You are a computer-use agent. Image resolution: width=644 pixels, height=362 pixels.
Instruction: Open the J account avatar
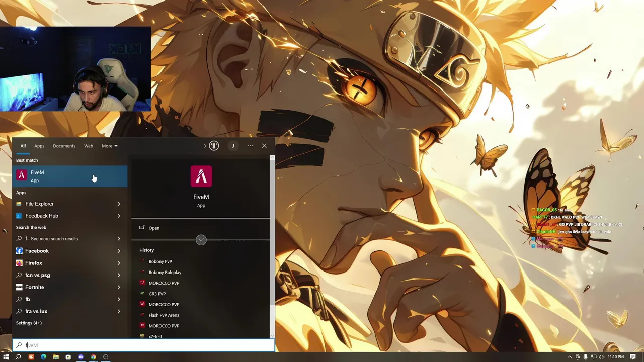click(233, 146)
